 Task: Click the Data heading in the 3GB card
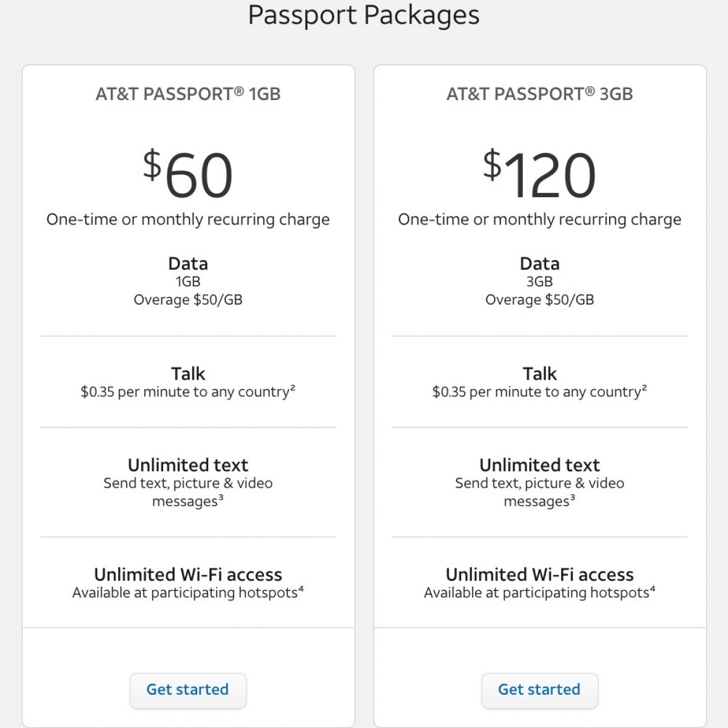(539, 263)
